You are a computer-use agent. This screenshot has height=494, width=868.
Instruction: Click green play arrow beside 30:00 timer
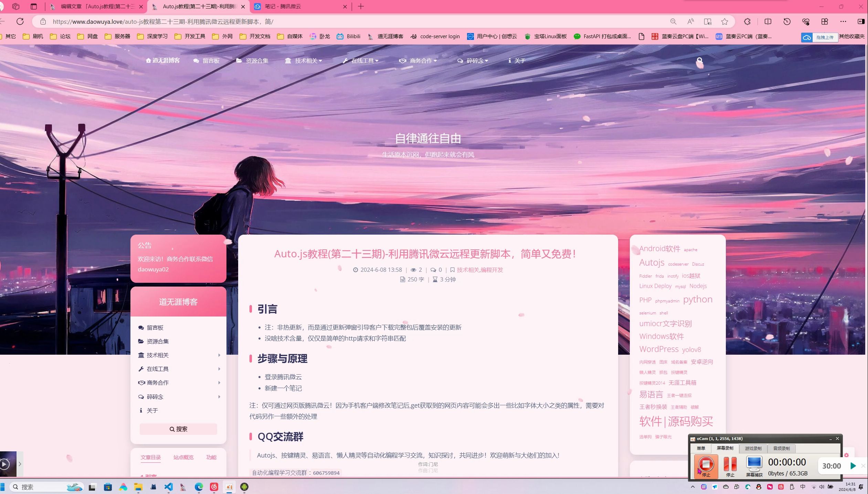coord(853,466)
